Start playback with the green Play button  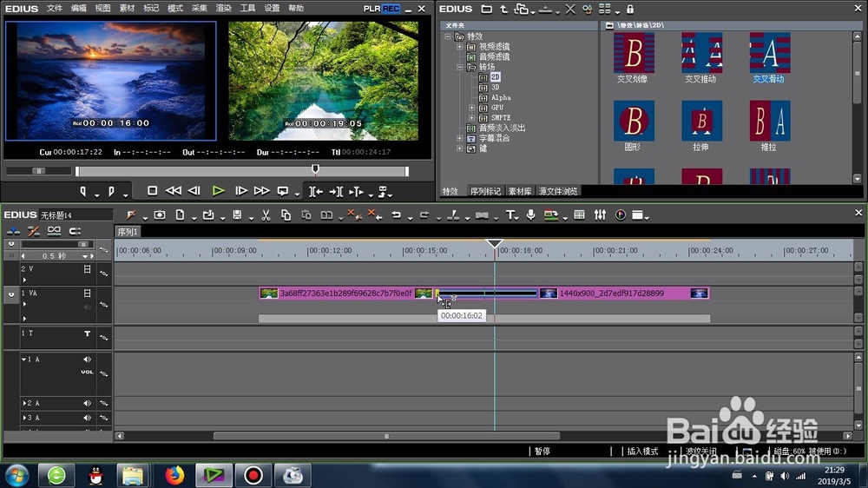point(218,191)
